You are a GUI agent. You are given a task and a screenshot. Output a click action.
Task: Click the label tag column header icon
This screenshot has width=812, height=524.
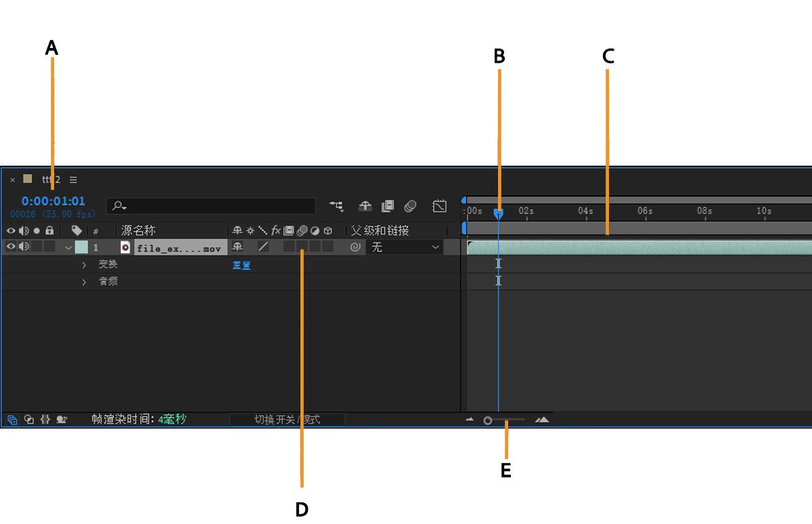tap(76, 231)
